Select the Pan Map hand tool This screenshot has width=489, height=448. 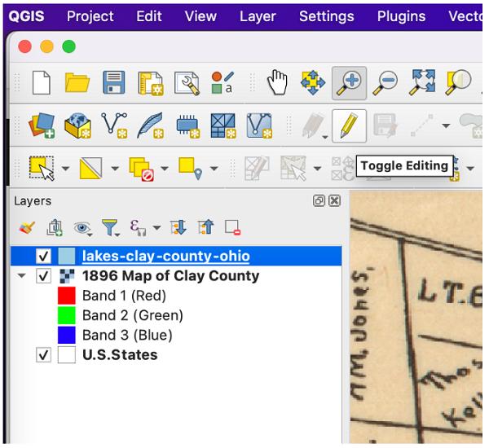[x=277, y=82]
